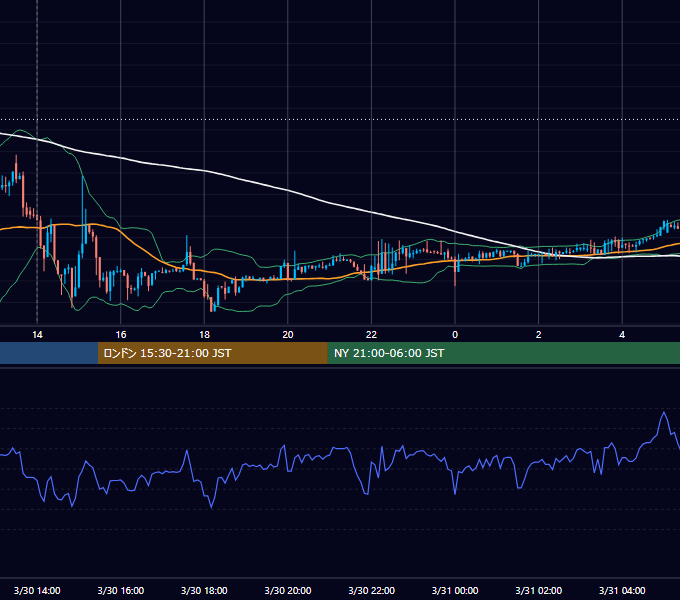Click the 16 hour axis label
The width and height of the screenshot is (680, 600).
coord(121,335)
